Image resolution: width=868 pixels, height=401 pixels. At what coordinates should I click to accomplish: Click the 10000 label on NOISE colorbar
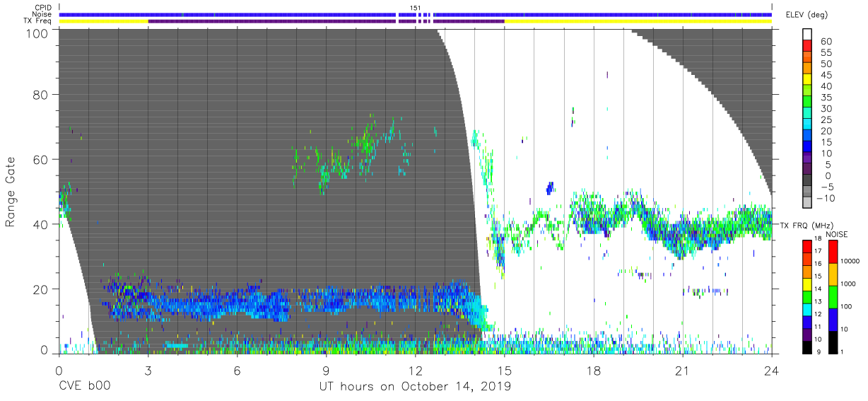(851, 261)
